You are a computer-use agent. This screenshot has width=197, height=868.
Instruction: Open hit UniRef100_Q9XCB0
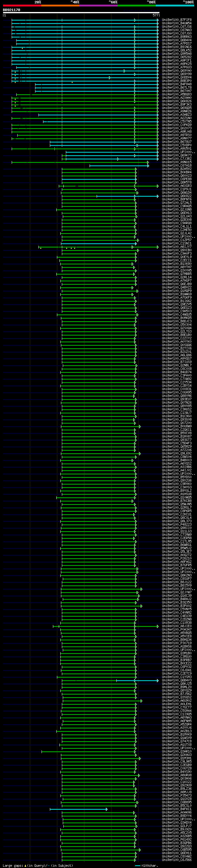pyautogui.click(x=177, y=250)
